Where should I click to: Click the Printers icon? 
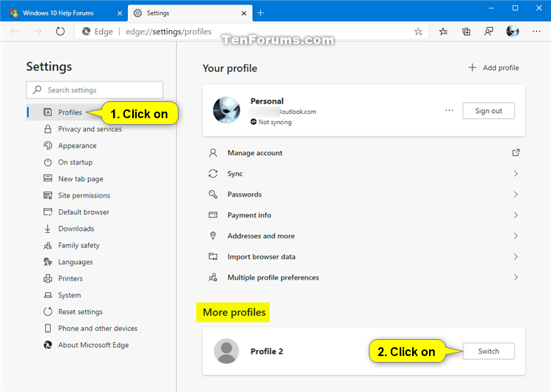[48, 278]
